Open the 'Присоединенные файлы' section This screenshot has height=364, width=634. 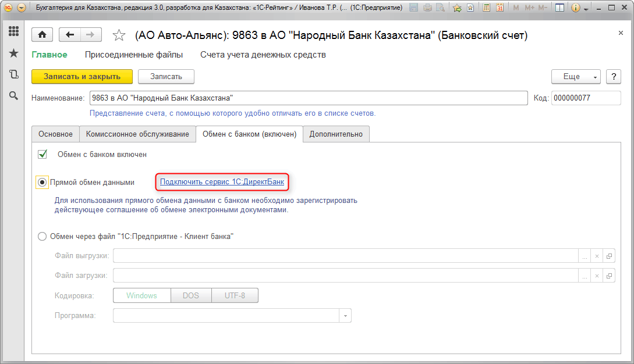point(134,55)
